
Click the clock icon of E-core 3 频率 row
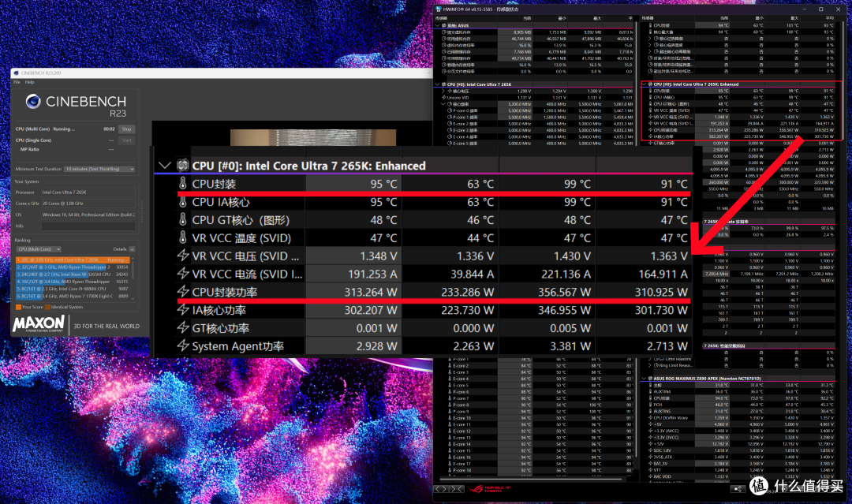(x=450, y=130)
